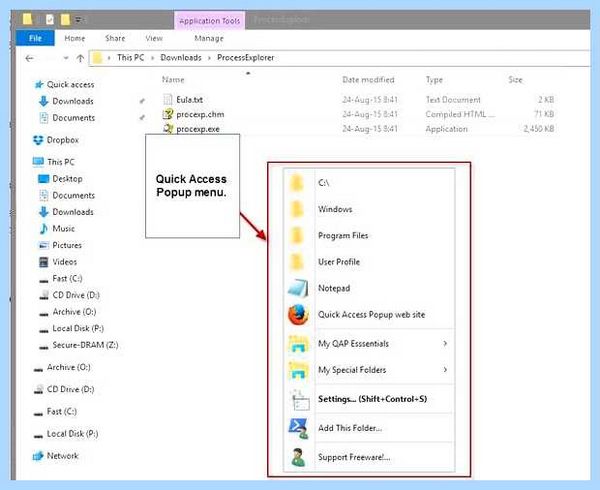
Task: Select the Application Tools tab
Action: coord(209,21)
